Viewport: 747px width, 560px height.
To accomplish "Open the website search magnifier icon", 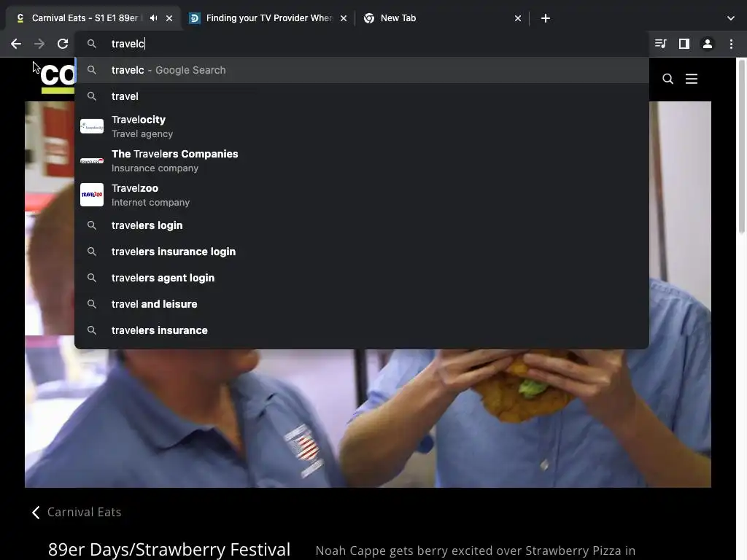I will pyautogui.click(x=668, y=79).
